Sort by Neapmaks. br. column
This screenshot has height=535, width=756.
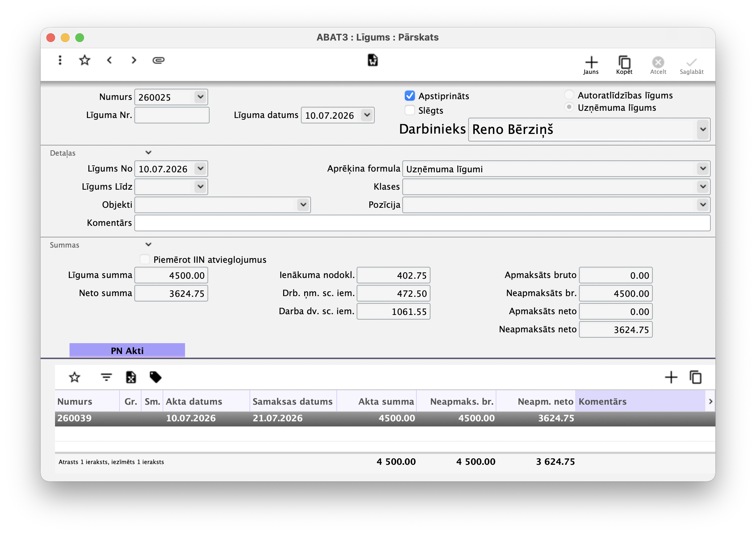456,401
